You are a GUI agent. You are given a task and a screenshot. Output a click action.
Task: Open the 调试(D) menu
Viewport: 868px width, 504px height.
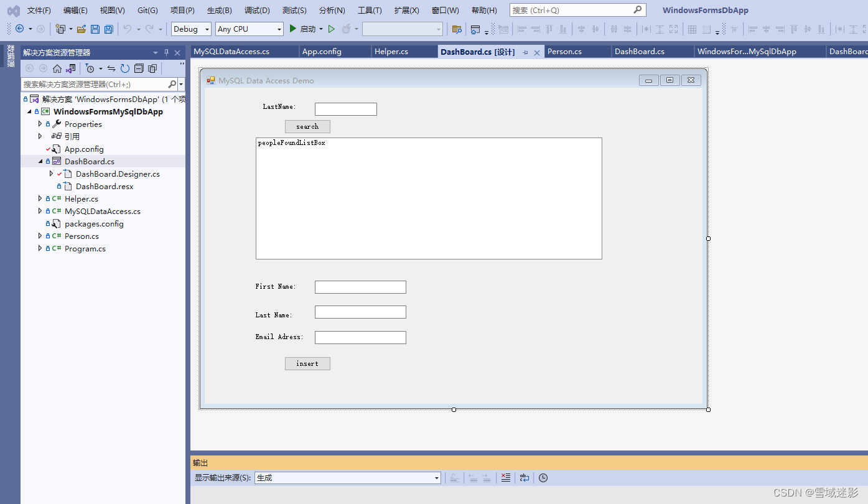coord(257,10)
